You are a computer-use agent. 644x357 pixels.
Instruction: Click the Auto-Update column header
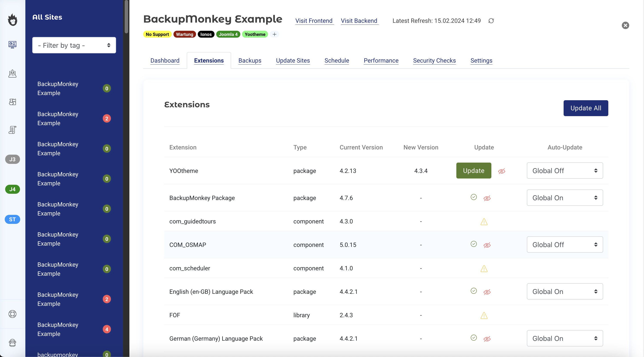(565, 147)
